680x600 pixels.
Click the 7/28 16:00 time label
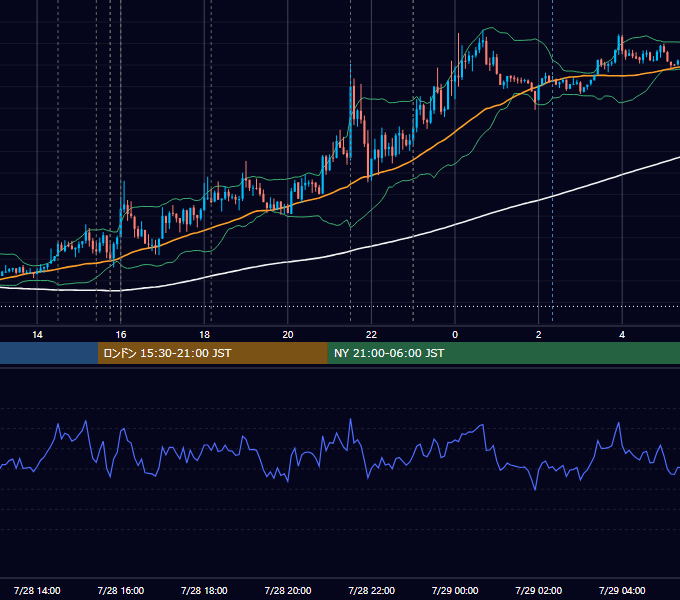[x=121, y=590]
